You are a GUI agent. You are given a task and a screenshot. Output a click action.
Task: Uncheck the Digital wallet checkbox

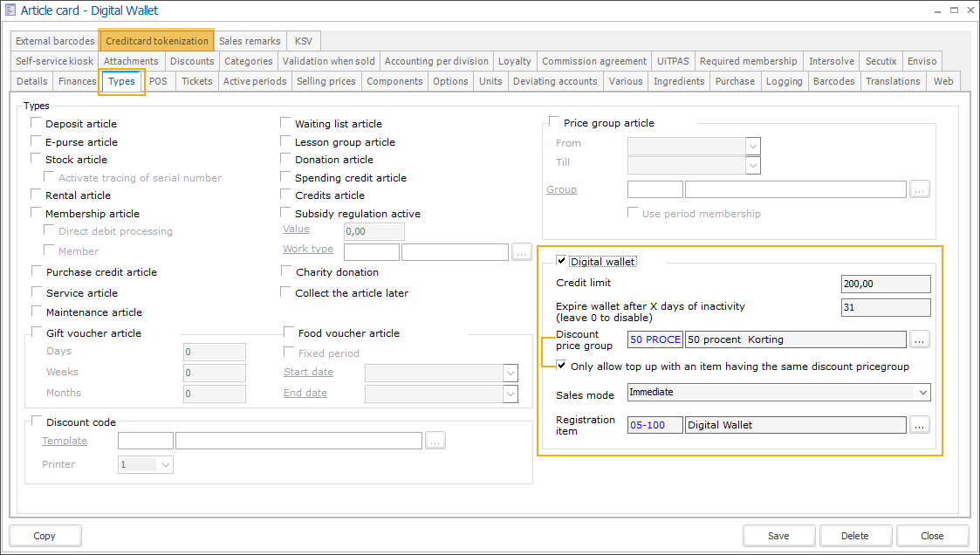pyautogui.click(x=561, y=261)
